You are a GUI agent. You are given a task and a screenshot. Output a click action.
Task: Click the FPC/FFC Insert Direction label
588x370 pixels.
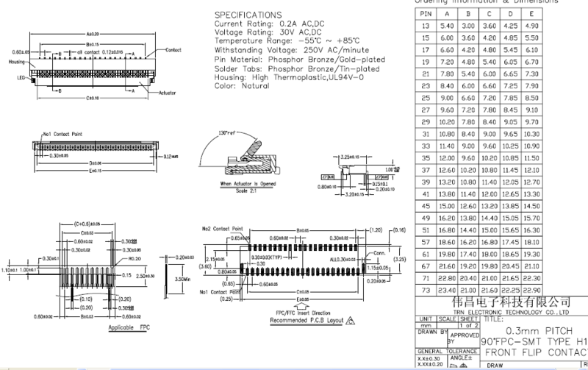click(x=303, y=313)
